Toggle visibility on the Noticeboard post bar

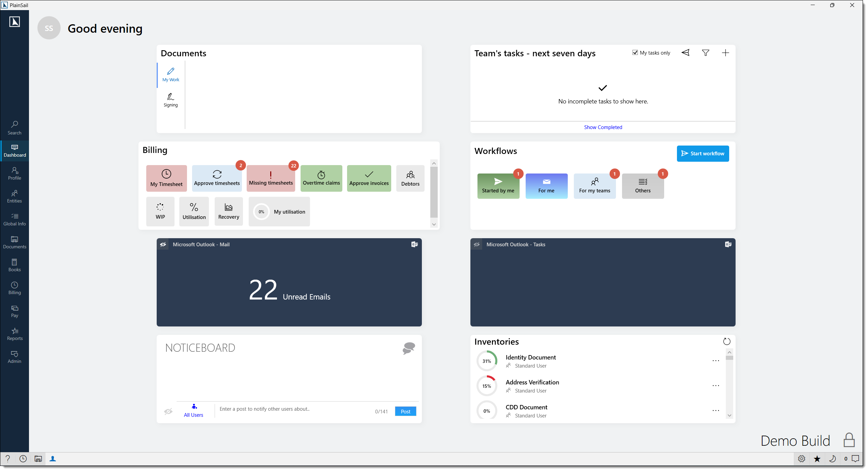pos(168,411)
